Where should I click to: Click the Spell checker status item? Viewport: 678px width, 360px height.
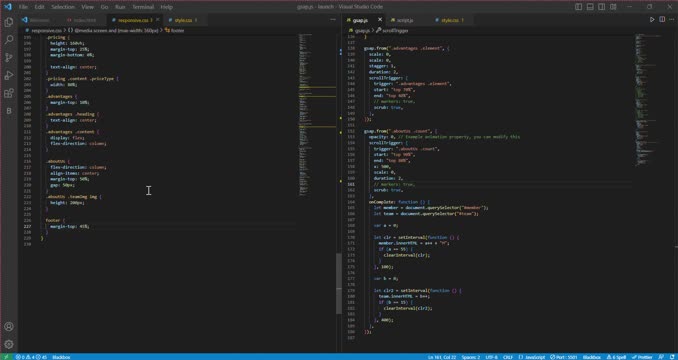(x=617, y=357)
